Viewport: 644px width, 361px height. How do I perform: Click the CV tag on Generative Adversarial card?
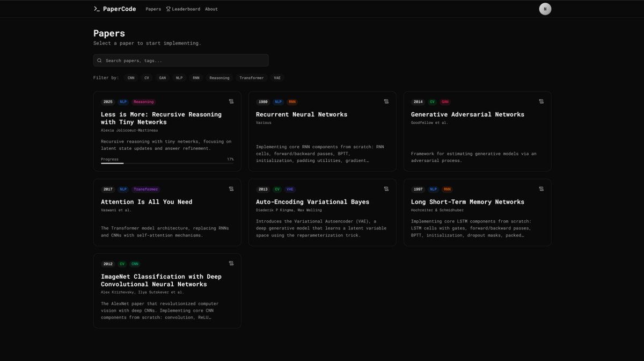point(432,102)
